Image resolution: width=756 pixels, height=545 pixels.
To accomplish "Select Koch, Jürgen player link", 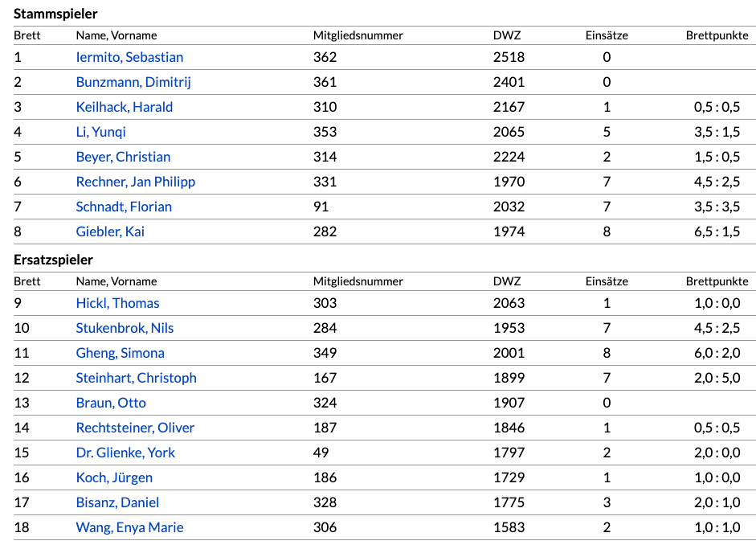I will 114,477.
